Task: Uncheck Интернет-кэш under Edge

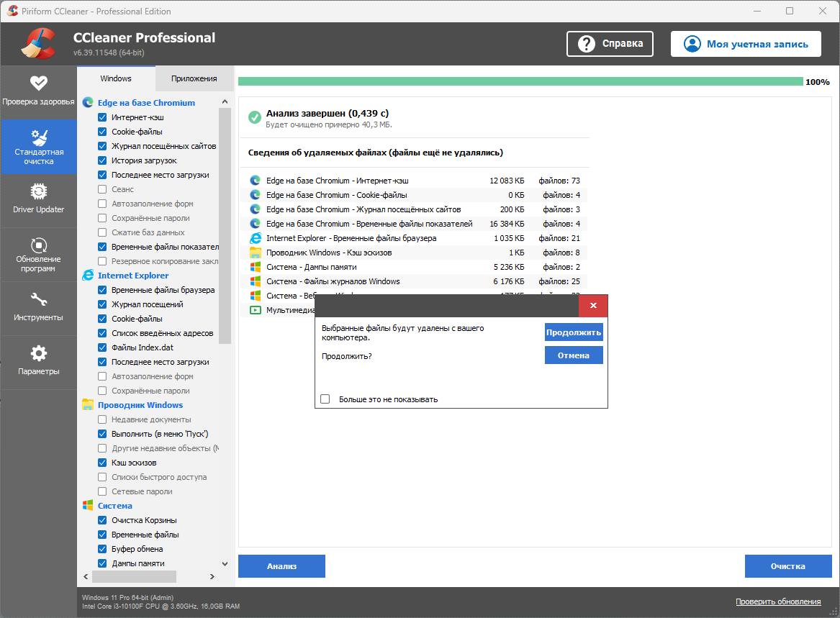Action: (102, 117)
